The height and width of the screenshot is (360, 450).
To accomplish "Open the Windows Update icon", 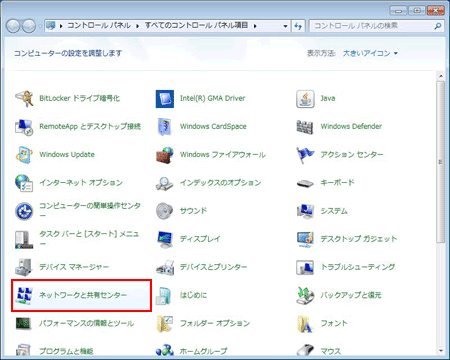I will point(24,155).
